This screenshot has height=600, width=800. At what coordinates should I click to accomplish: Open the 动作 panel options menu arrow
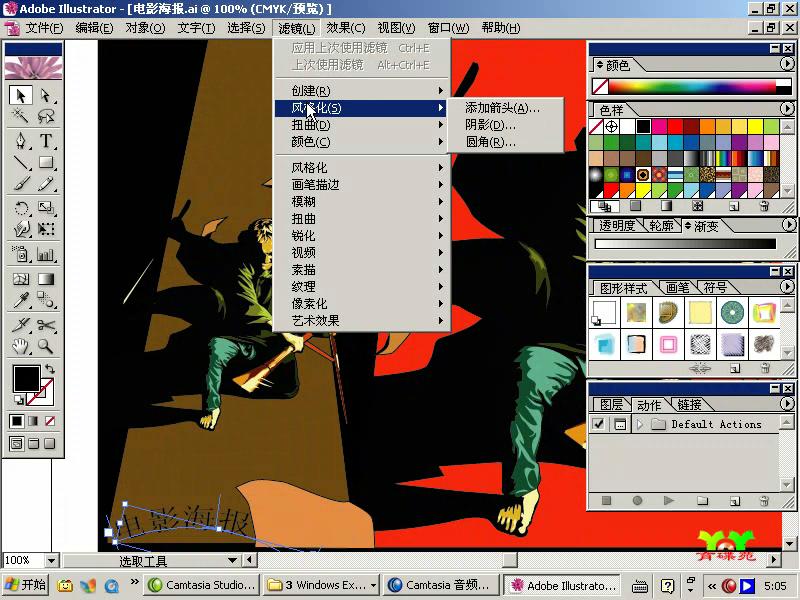click(787, 404)
